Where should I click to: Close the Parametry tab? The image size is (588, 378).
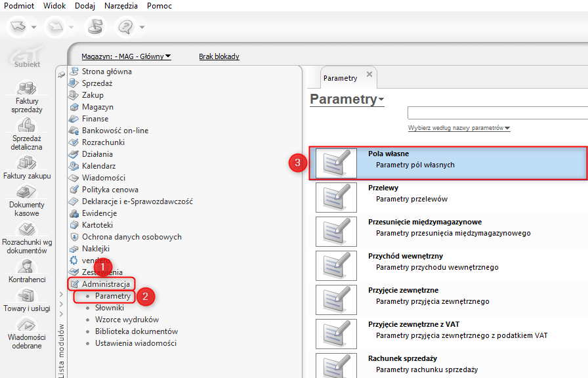[369, 74]
